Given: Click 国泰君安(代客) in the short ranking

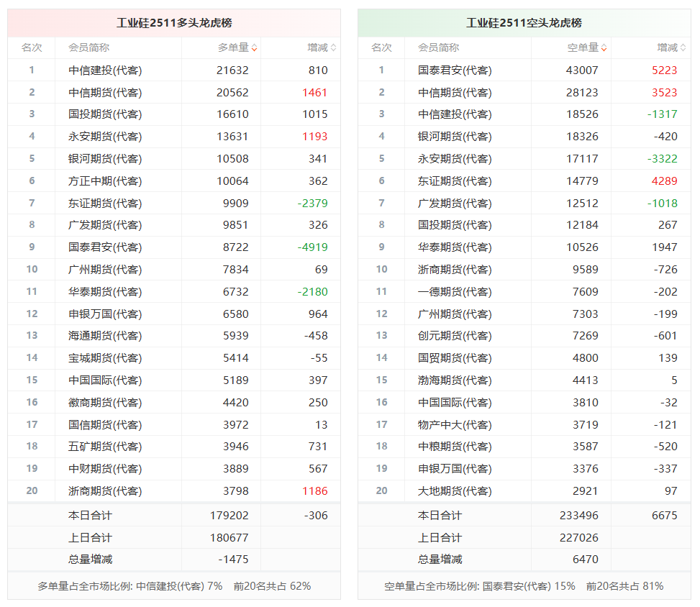Looking at the screenshot, I should point(455,70).
